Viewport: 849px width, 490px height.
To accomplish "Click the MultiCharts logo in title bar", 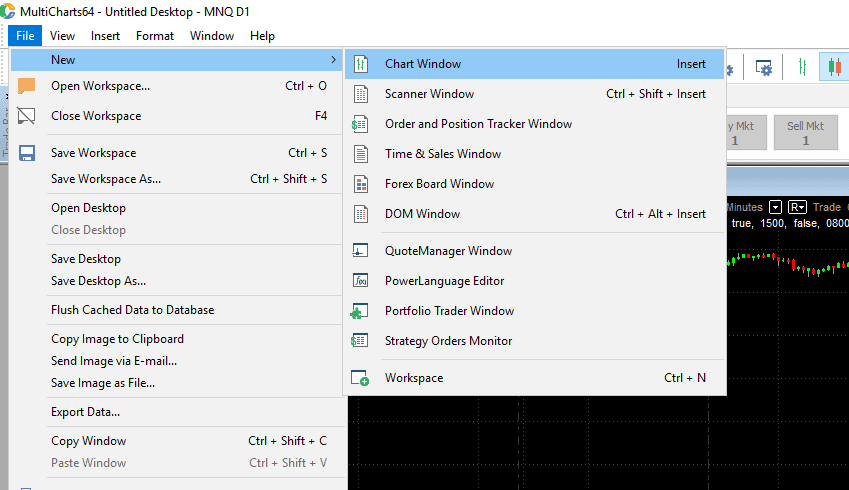I will [8, 11].
